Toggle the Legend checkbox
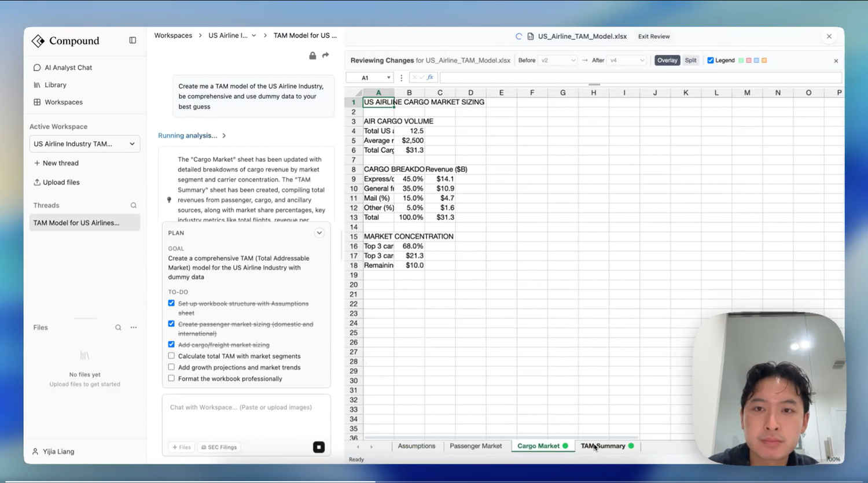868x483 pixels. (711, 60)
